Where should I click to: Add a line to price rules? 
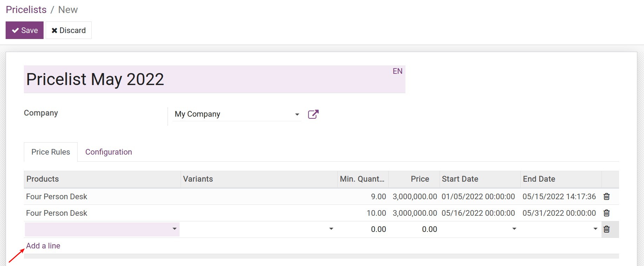[x=43, y=246]
